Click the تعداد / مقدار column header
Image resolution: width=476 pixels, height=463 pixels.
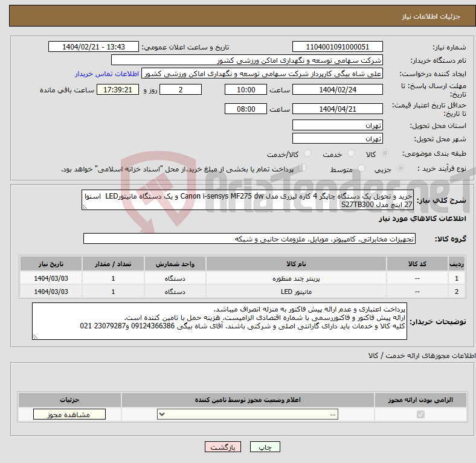113,264
